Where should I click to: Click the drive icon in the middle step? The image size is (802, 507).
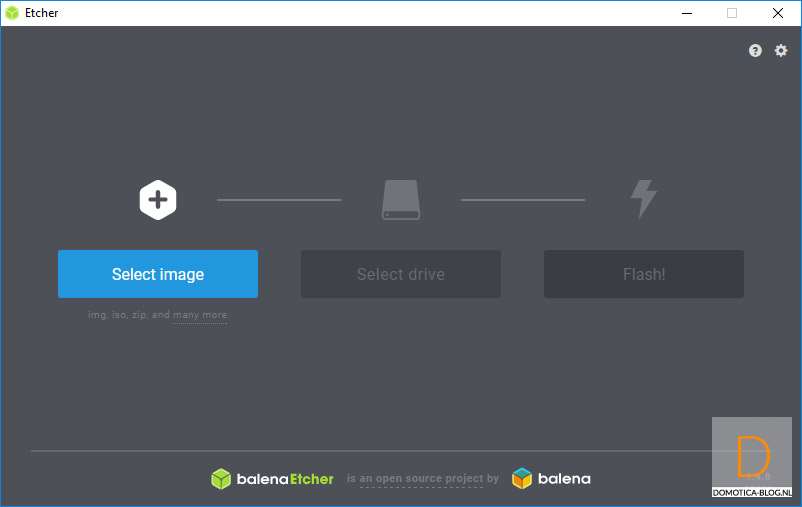pos(401,200)
